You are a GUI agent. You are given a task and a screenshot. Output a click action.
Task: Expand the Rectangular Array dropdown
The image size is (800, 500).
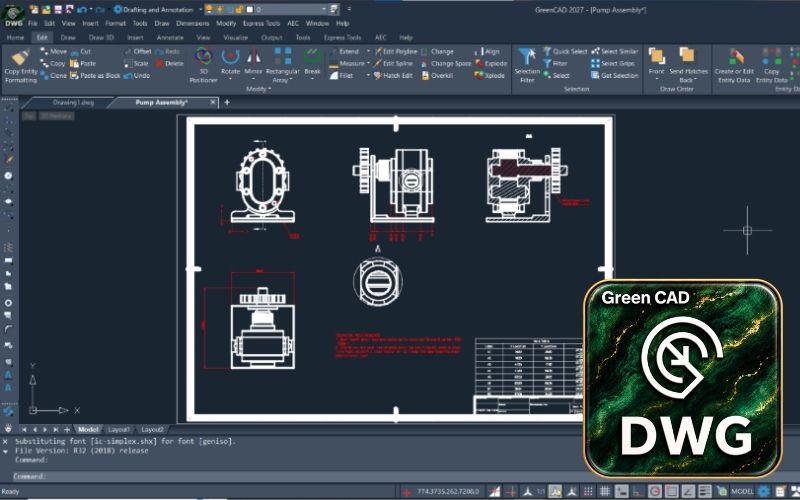click(x=290, y=81)
